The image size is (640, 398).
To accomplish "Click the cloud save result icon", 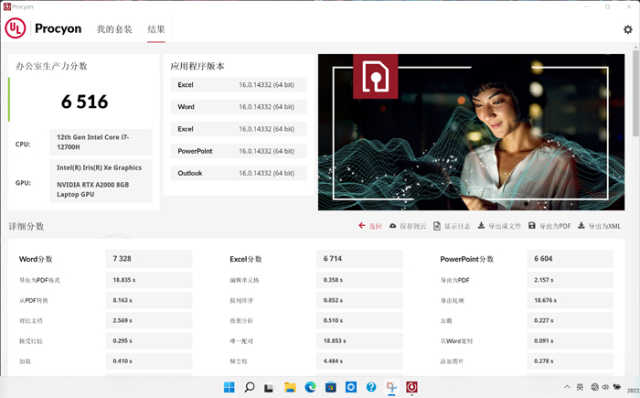I will [393, 225].
